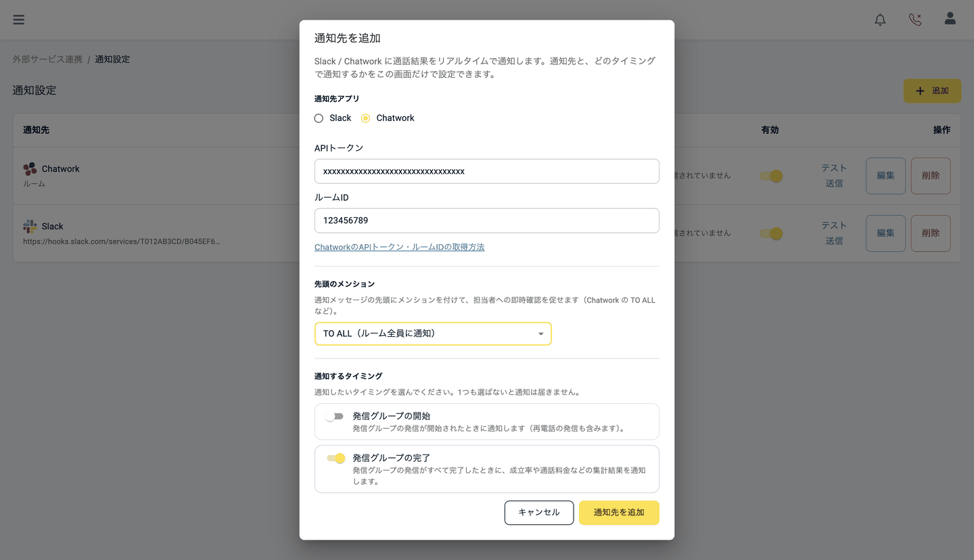Toggle the 発信グループの完了 switch
Viewport: 974px width, 560px height.
(335, 459)
